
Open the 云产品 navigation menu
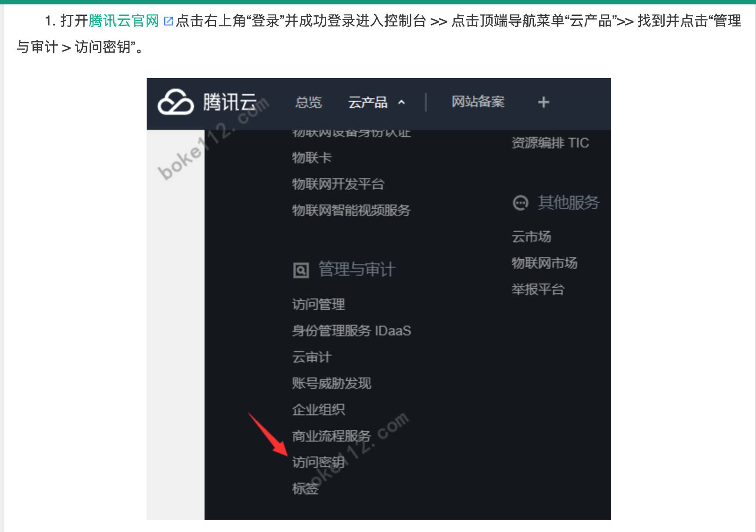(368, 102)
